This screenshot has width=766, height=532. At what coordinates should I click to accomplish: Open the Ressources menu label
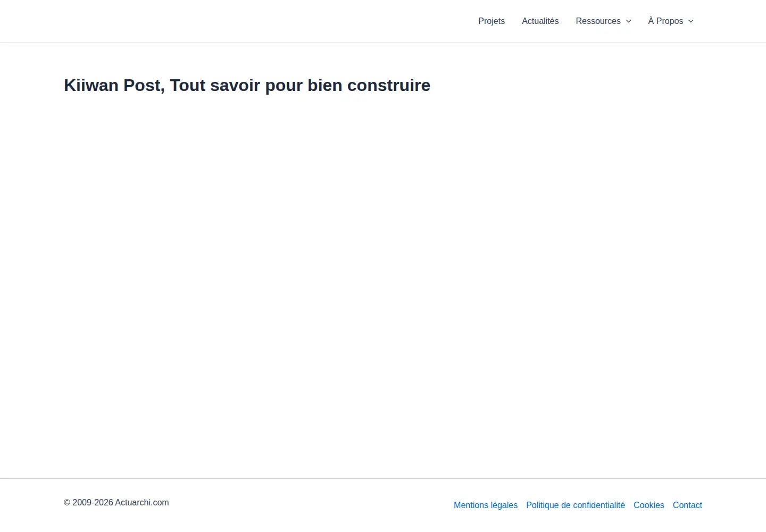pos(598,21)
